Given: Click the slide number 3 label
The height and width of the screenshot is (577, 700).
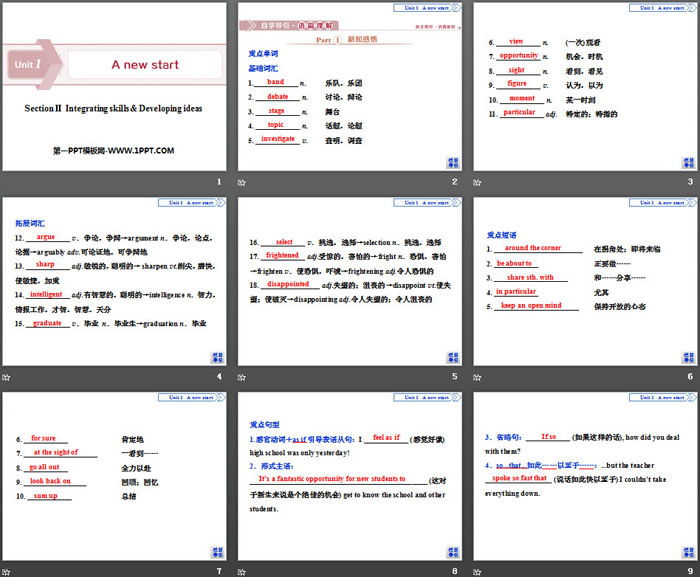Looking at the screenshot, I should click(x=690, y=182).
